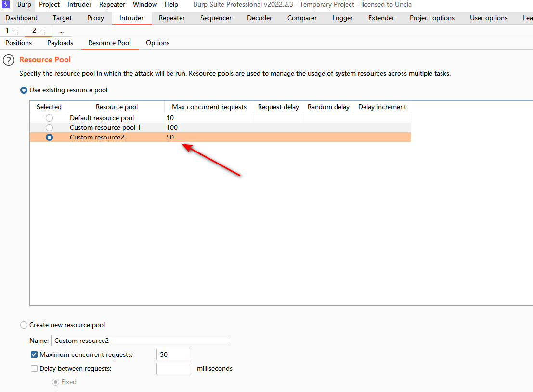Select Intruder attack tab 2
533x392 pixels.
point(34,31)
